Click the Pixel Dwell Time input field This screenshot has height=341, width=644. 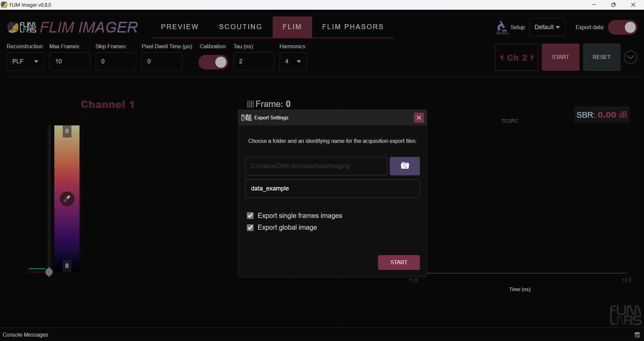coord(162,61)
